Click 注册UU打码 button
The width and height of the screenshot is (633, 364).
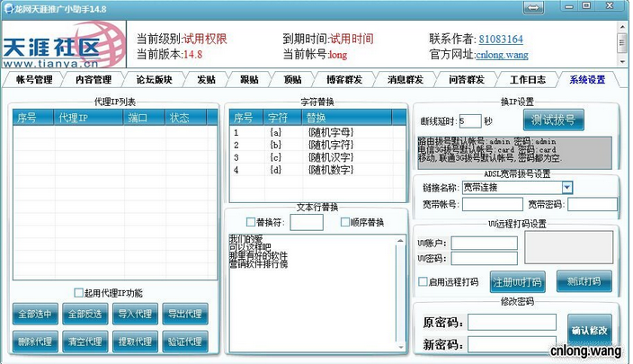(x=518, y=281)
